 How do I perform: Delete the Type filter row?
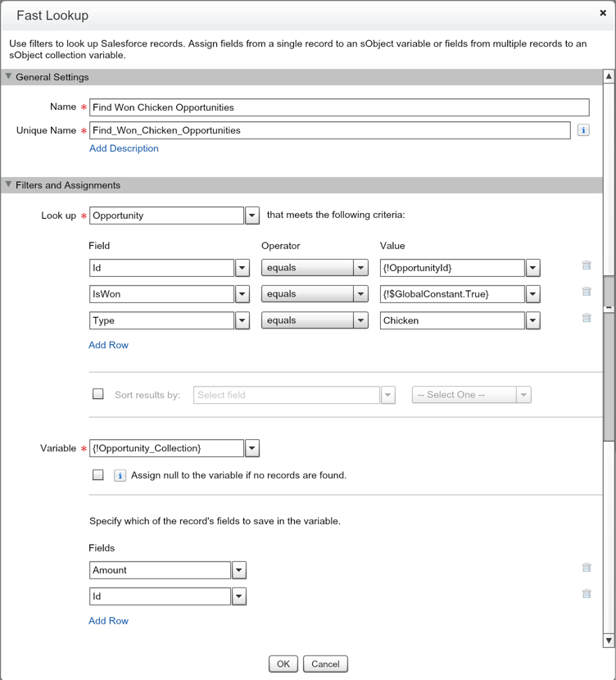pos(587,318)
